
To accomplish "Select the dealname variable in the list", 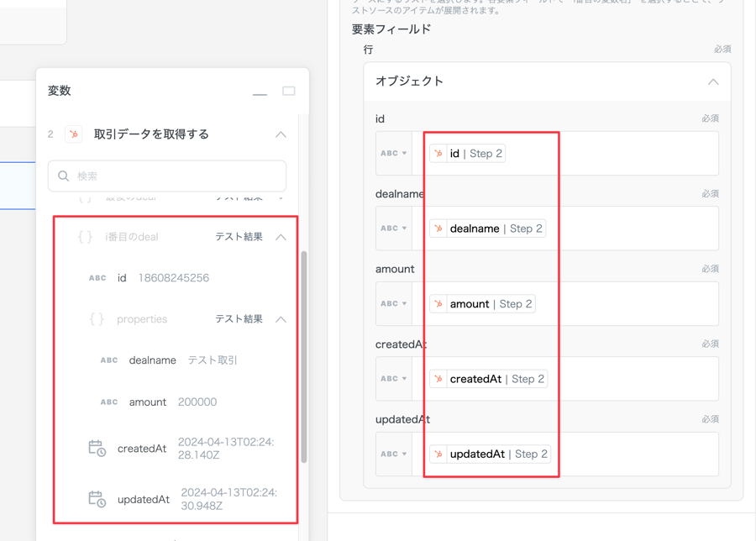I will tap(153, 360).
